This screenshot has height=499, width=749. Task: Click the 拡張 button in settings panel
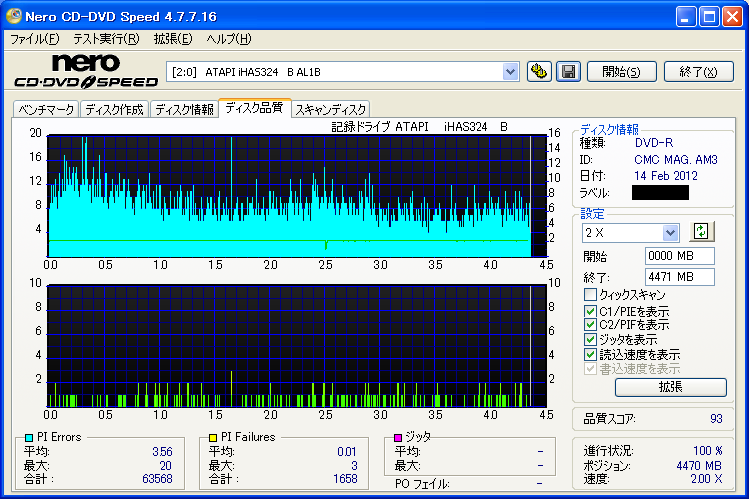[671, 387]
